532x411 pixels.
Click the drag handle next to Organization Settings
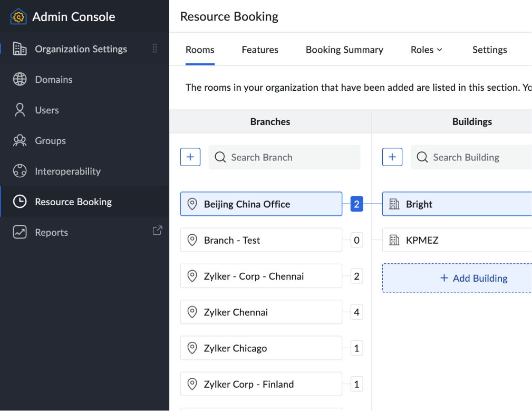[x=155, y=49]
